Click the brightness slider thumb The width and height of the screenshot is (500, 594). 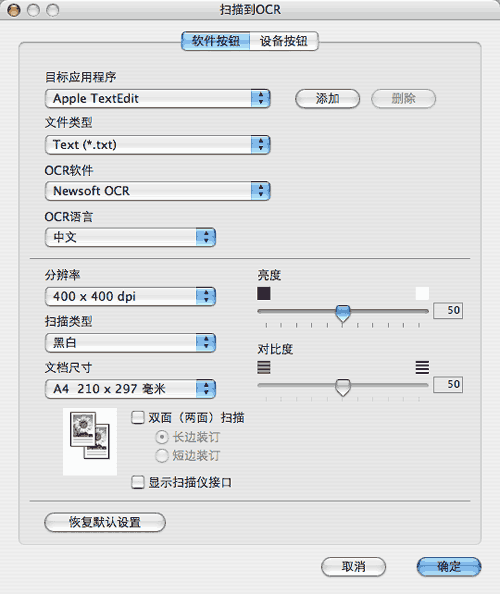tap(343, 313)
